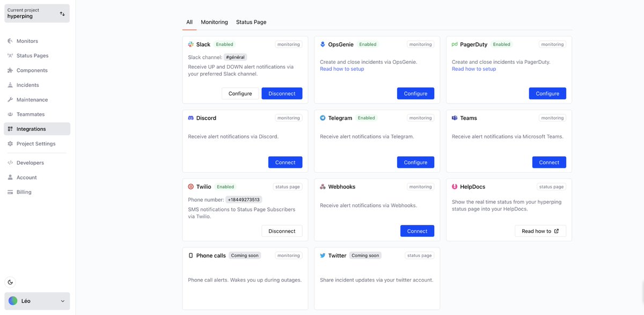
Task: Click the monitoring tag on Discord card
Action: (x=289, y=118)
